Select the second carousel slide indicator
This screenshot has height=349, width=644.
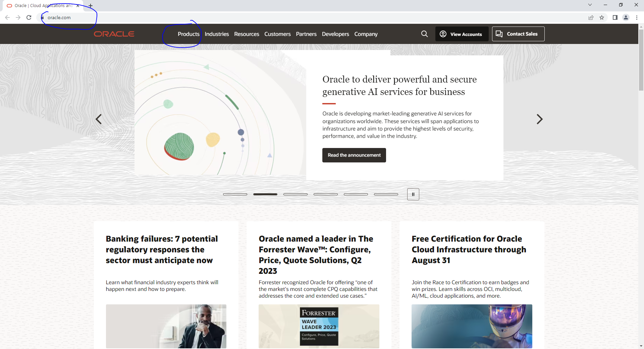265,194
